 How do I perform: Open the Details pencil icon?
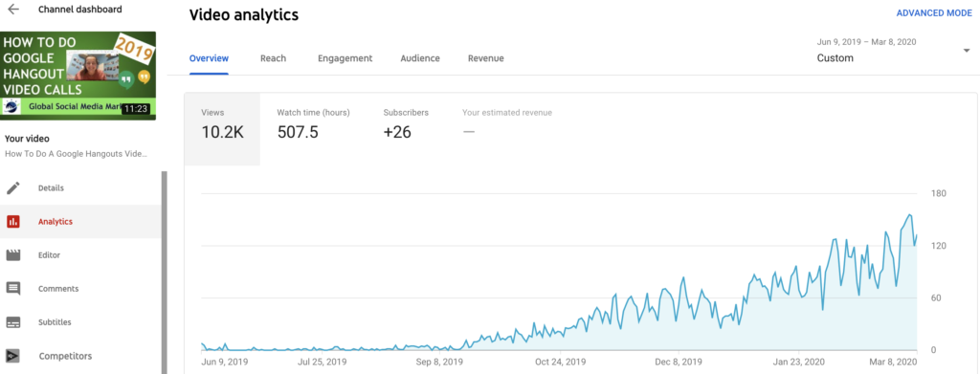13,187
